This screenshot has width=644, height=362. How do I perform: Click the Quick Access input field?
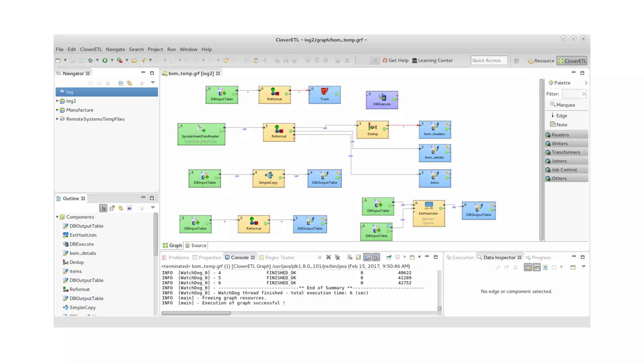(489, 60)
